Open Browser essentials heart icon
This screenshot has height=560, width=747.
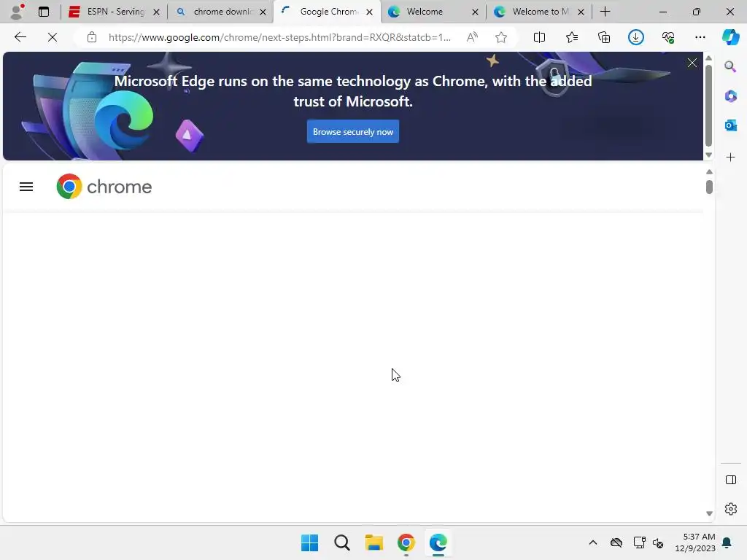(x=668, y=37)
